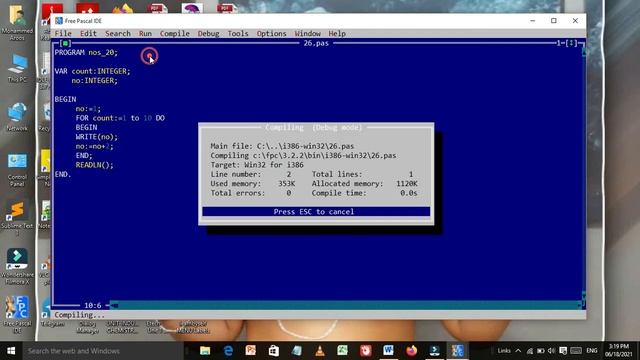Image resolution: width=640 pixels, height=360 pixels.
Task: Open the Options menu
Action: pyautogui.click(x=271, y=33)
